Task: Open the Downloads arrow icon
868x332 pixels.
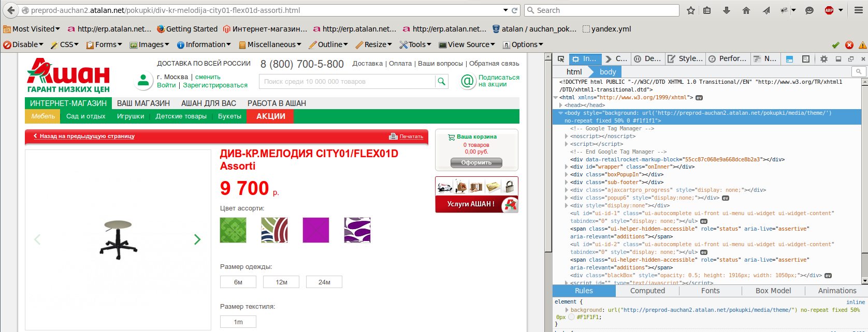Action: (727, 10)
